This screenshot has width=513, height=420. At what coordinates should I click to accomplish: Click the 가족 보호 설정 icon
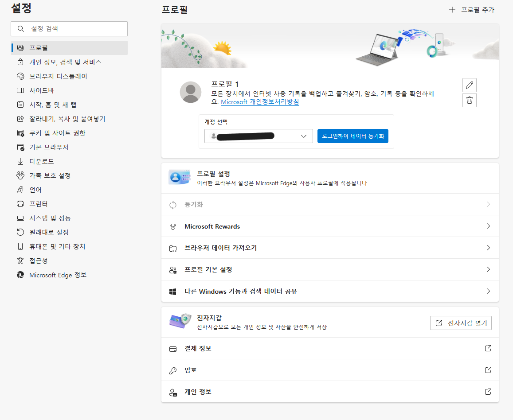click(x=20, y=175)
